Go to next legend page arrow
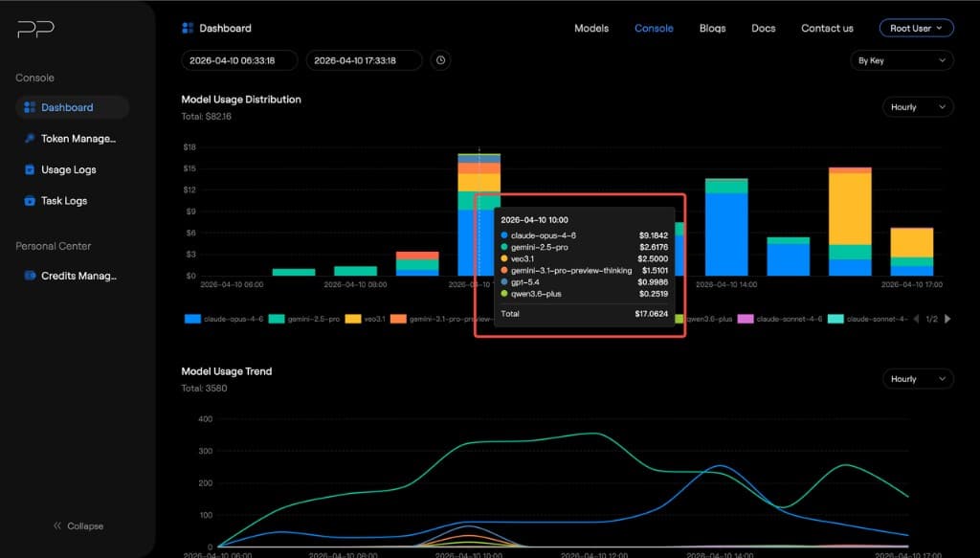 tap(947, 319)
